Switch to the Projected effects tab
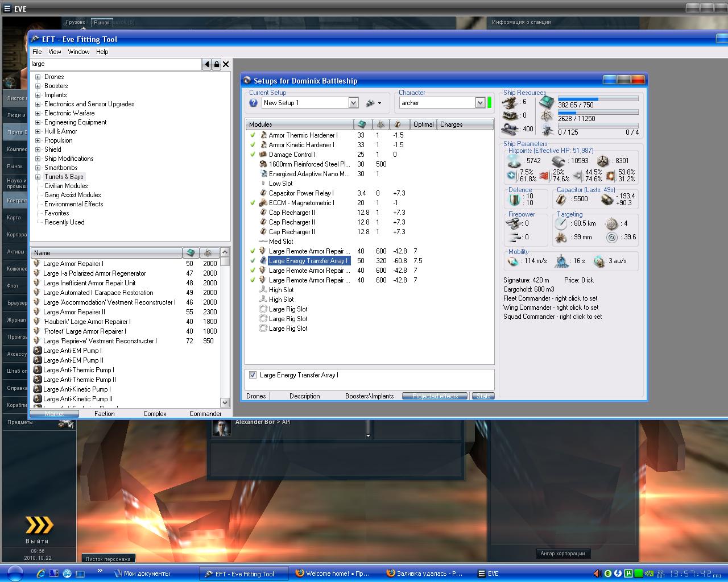The height and width of the screenshot is (582, 728). 435,396
